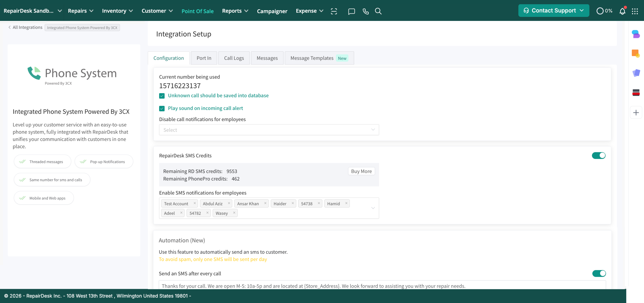
Task: Click the after-call SMS message text field
Action: tap(382, 285)
